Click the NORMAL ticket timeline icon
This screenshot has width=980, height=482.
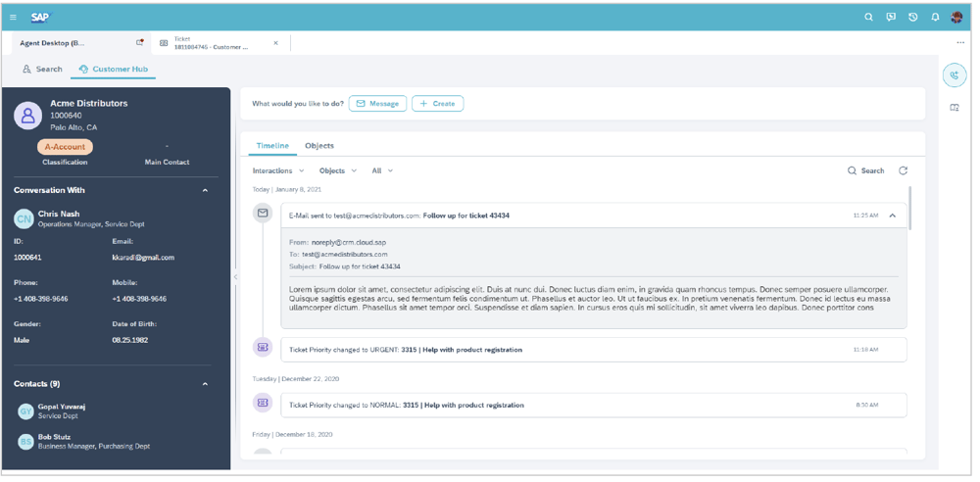(x=263, y=404)
